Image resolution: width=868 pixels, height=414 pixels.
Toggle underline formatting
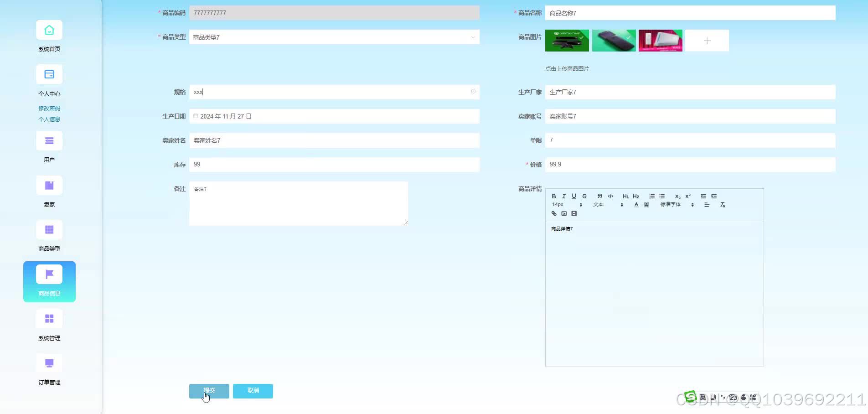(573, 196)
